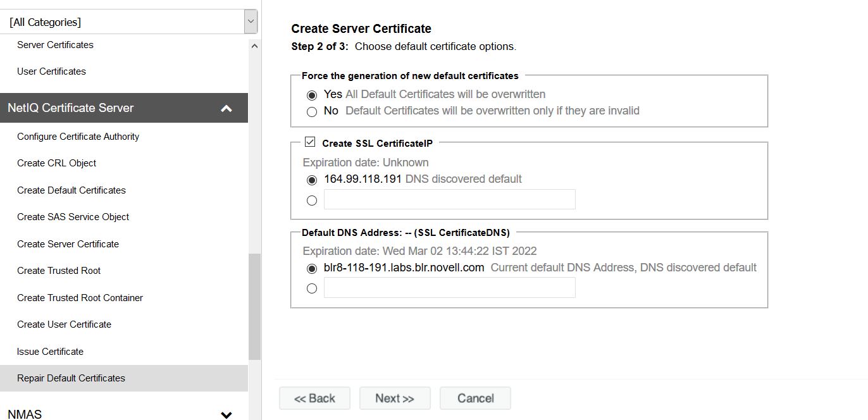Click the << Back button
868x420 pixels.
click(314, 398)
